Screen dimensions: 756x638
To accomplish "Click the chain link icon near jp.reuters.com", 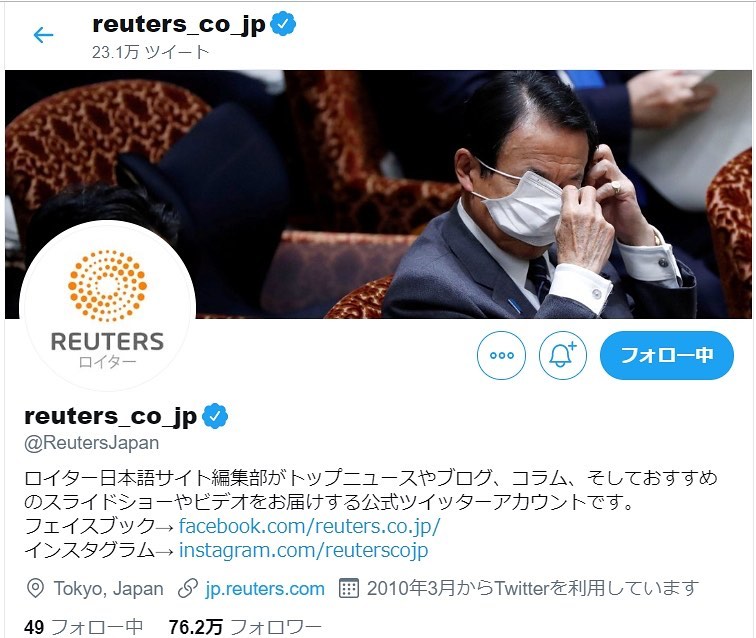I will pos(188,588).
